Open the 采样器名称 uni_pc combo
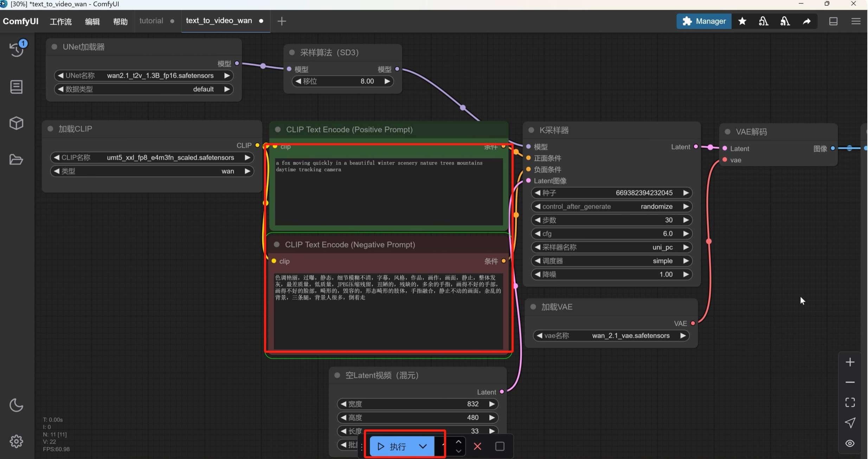This screenshot has width=868, height=459. coord(612,247)
